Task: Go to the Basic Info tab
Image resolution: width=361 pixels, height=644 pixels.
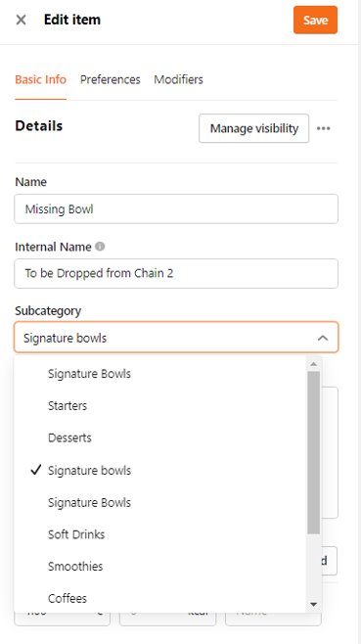Action: pyautogui.click(x=41, y=79)
